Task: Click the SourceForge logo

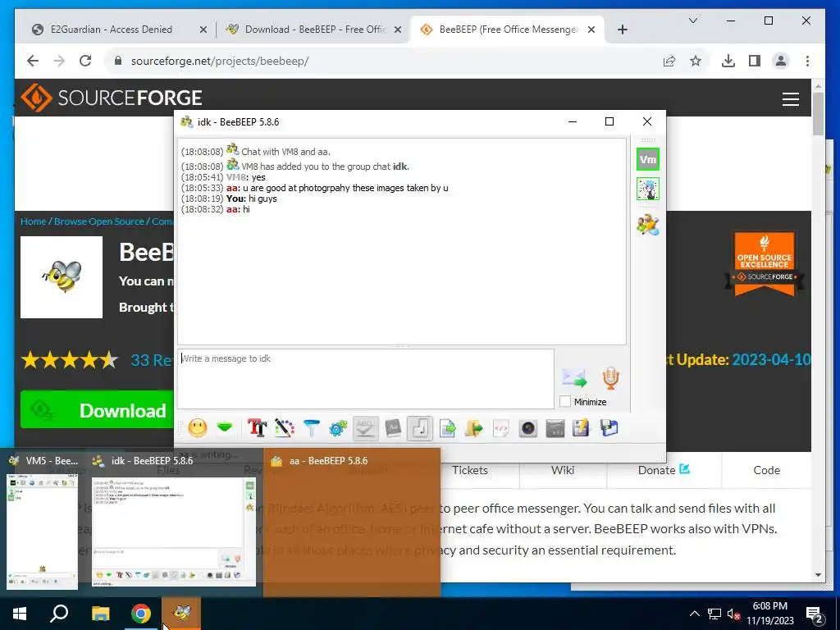Action: pyautogui.click(x=112, y=98)
